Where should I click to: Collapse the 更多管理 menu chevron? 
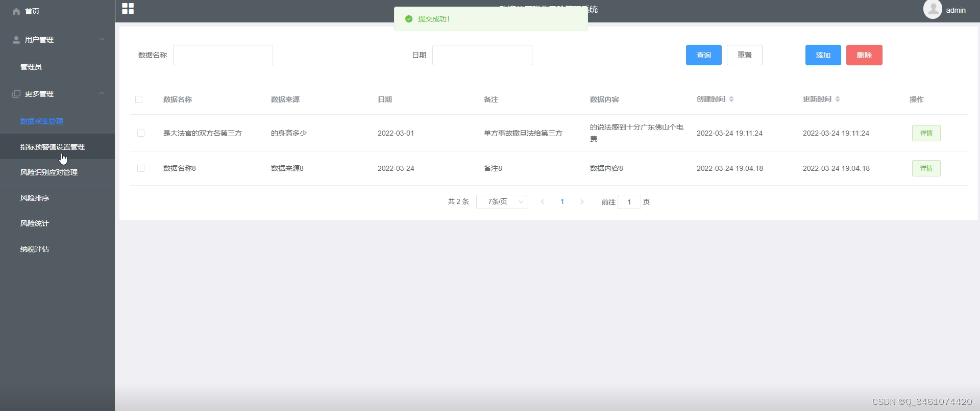102,93
